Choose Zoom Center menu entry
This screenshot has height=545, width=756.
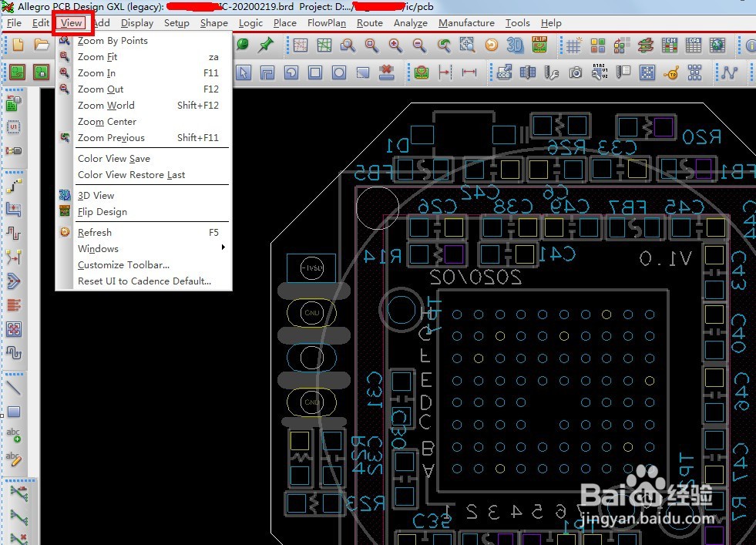point(143,122)
